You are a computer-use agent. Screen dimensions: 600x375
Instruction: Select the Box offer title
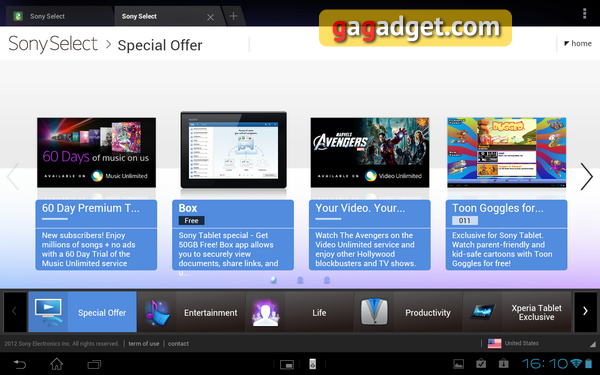pyautogui.click(x=188, y=208)
